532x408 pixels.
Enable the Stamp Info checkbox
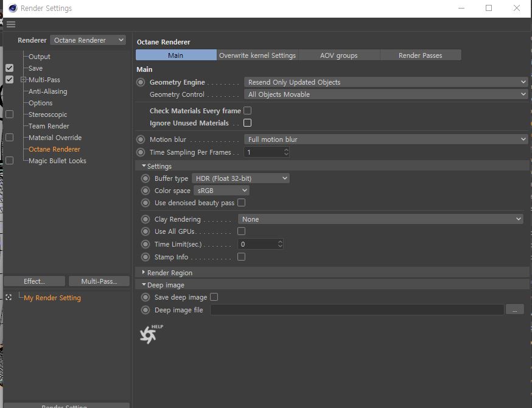click(x=241, y=256)
